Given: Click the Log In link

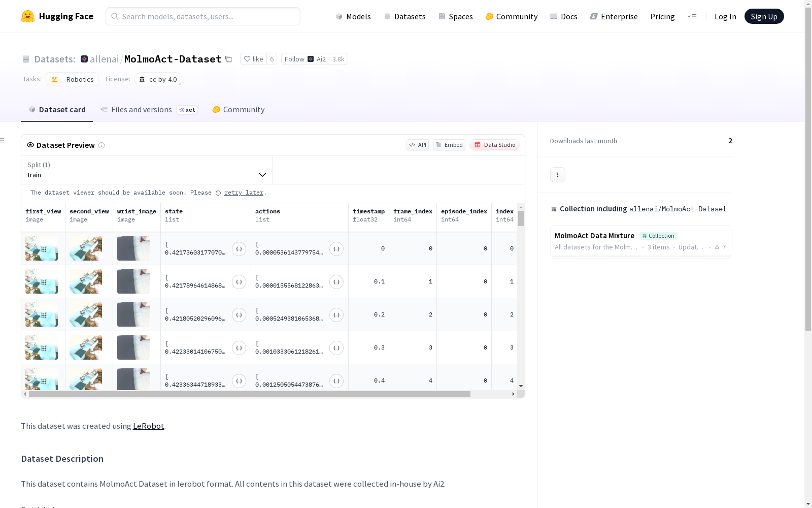Looking at the screenshot, I should point(725,16).
